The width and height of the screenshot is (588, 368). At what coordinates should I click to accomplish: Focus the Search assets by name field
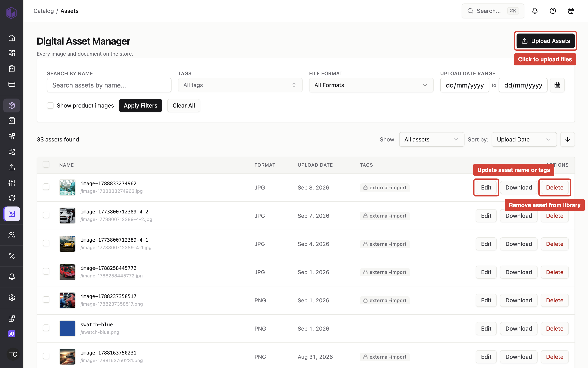[x=109, y=85]
